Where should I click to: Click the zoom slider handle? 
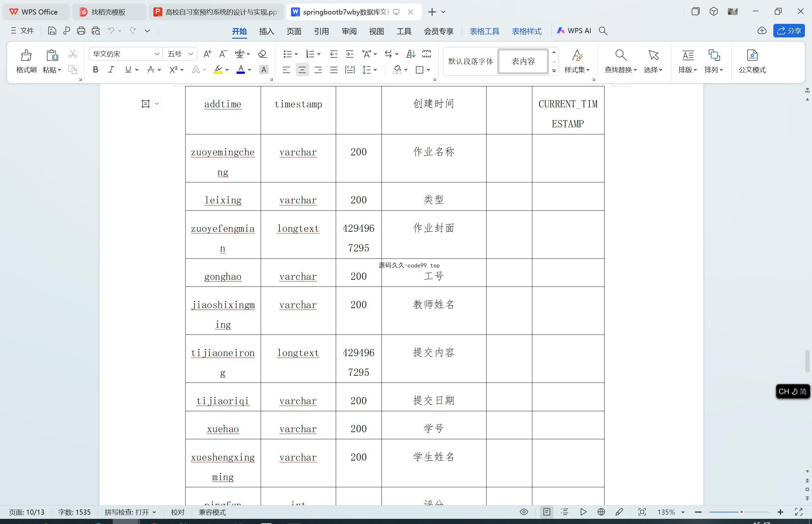pyautogui.click(x=741, y=512)
